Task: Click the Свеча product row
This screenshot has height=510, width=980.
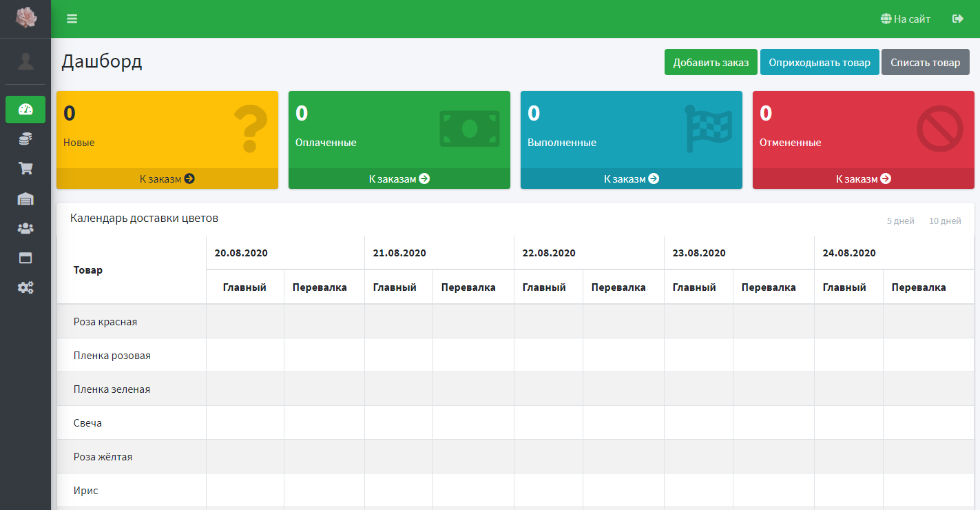Action: [x=515, y=422]
